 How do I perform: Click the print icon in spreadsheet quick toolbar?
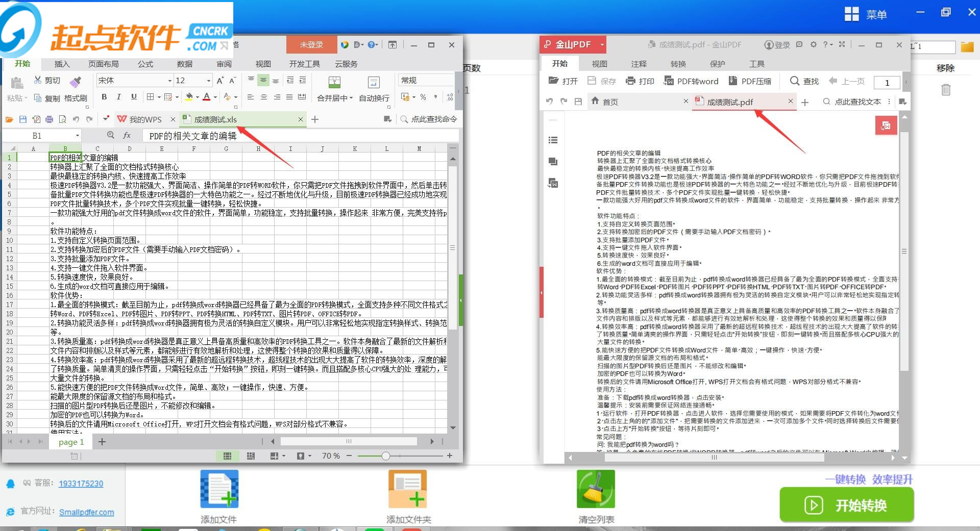(49, 119)
